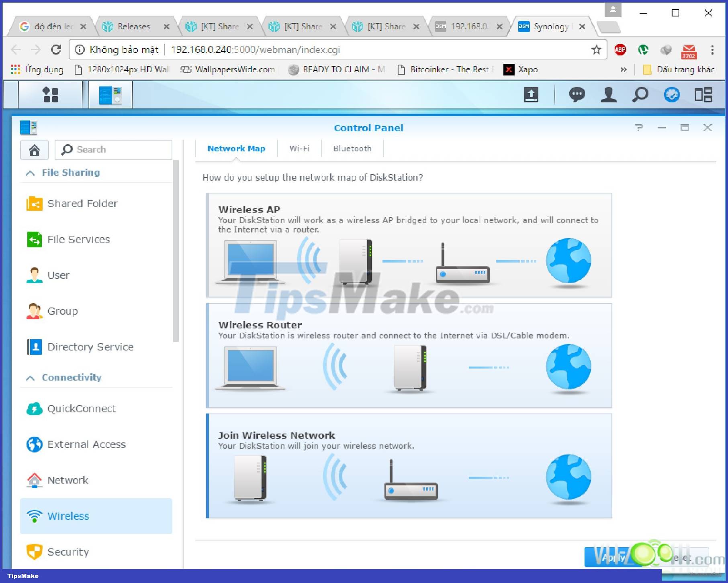Open the DSM main menu icon
The height and width of the screenshot is (583, 728).
[x=51, y=95]
